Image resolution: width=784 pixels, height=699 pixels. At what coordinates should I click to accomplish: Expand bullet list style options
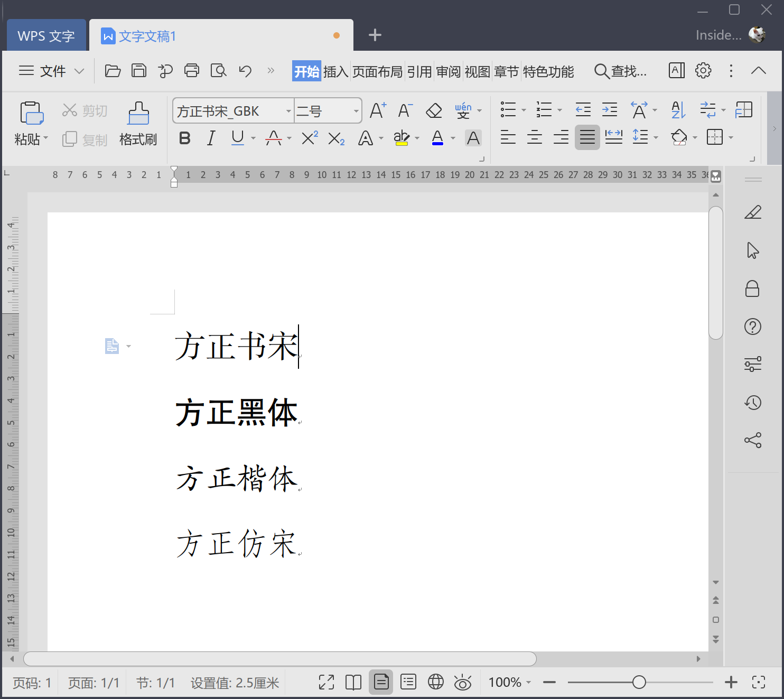click(524, 110)
